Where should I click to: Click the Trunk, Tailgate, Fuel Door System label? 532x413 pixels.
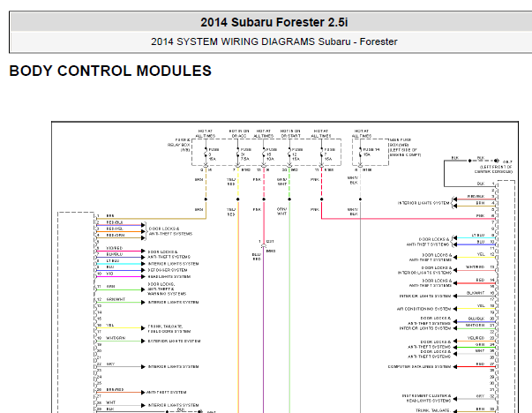pos(169,328)
